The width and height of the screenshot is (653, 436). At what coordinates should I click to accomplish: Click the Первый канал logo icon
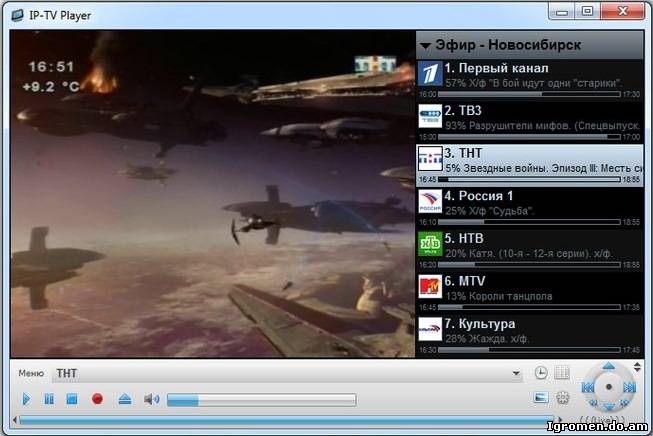[430, 74]
